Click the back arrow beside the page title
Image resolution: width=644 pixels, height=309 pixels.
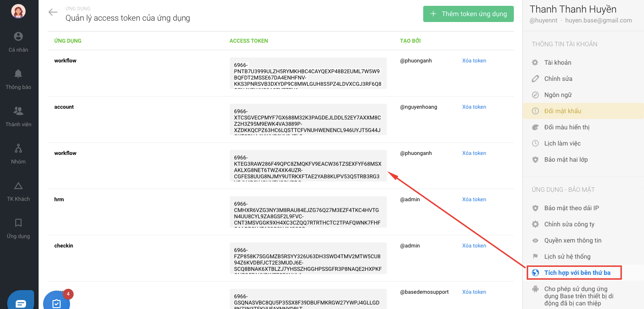(x=53, y=13)
